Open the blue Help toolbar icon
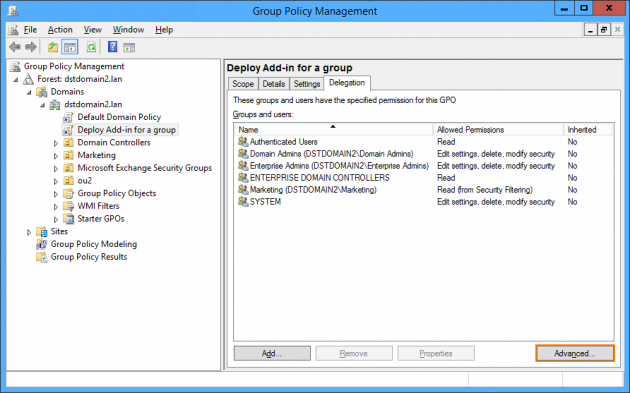This screenshot has width=630, height=393. tap(112, 47)
